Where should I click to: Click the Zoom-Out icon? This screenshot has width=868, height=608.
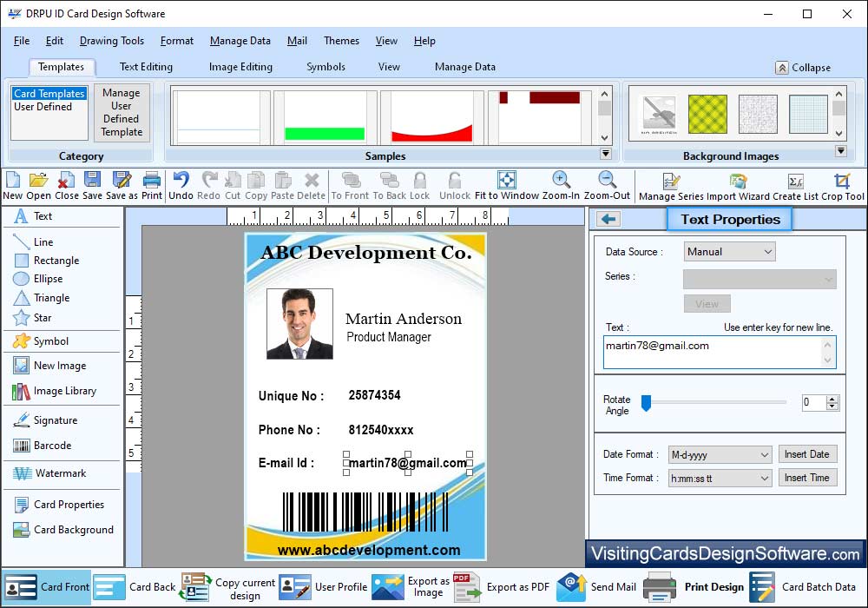(607, 186)
